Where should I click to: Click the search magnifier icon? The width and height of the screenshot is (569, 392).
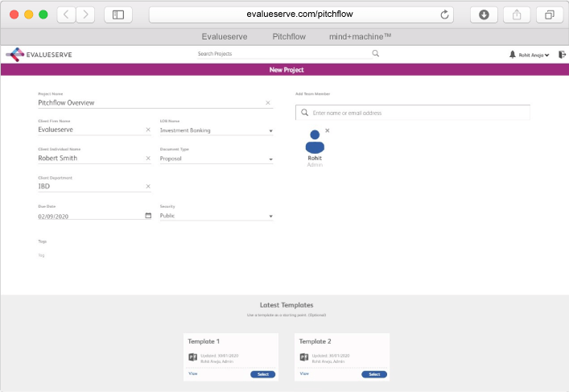(x=376, y=53)
